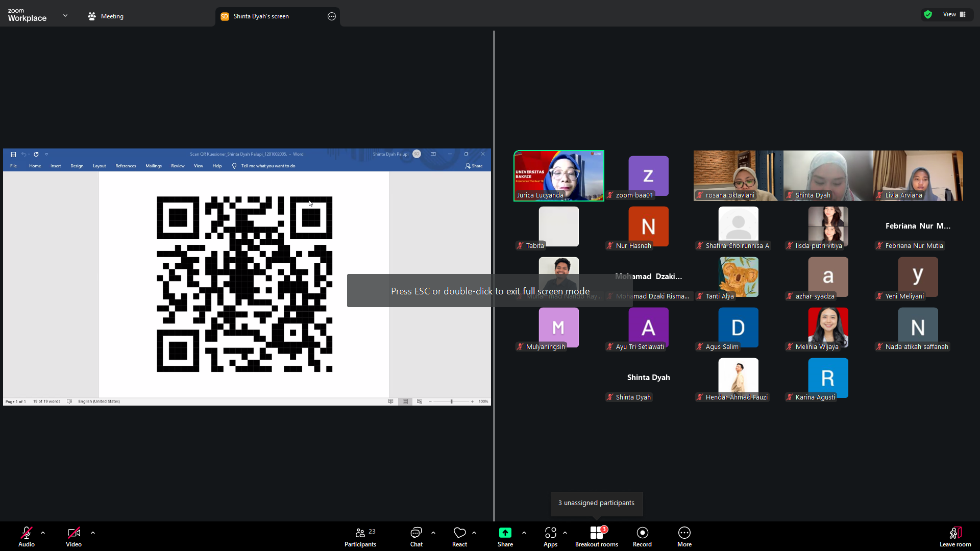Click the SD account avatar in Word
980x551 pixels.
(x=416, y=154)
